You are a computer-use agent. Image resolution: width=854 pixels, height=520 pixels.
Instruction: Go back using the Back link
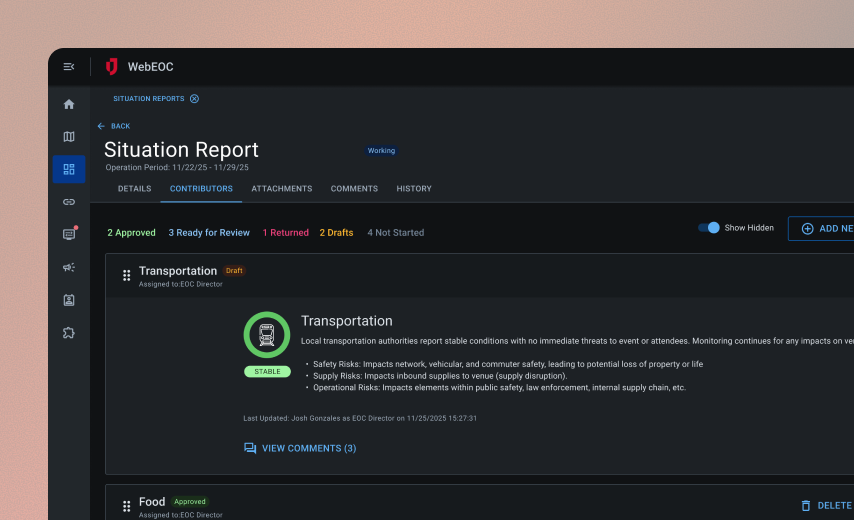tap(114, 126)
